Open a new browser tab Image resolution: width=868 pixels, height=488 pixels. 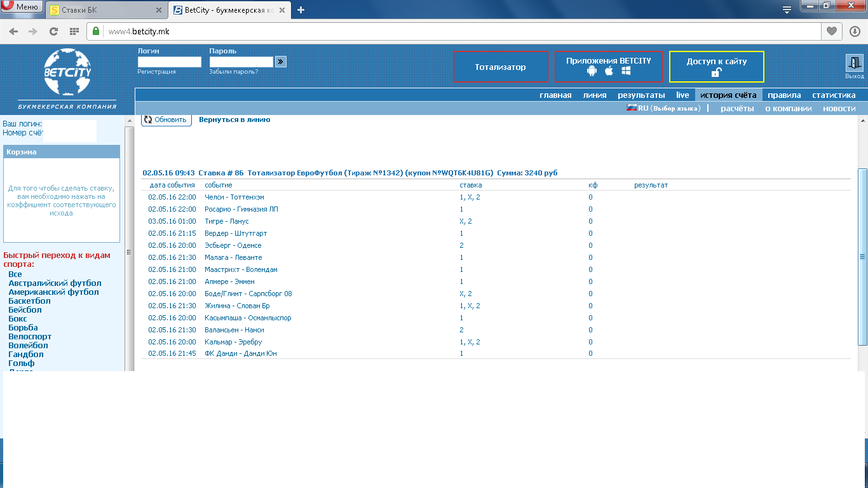pyautogui.click(x=301, y=10)
